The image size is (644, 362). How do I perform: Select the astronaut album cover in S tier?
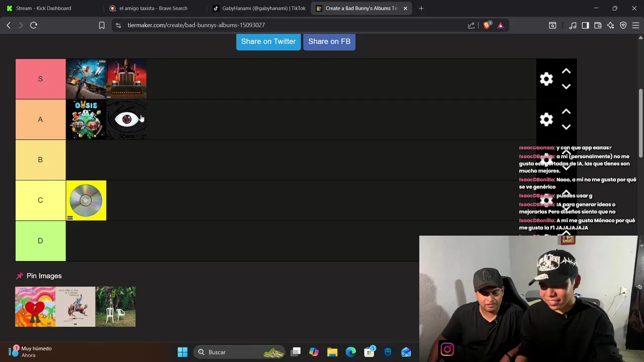(x=86, y=79)
